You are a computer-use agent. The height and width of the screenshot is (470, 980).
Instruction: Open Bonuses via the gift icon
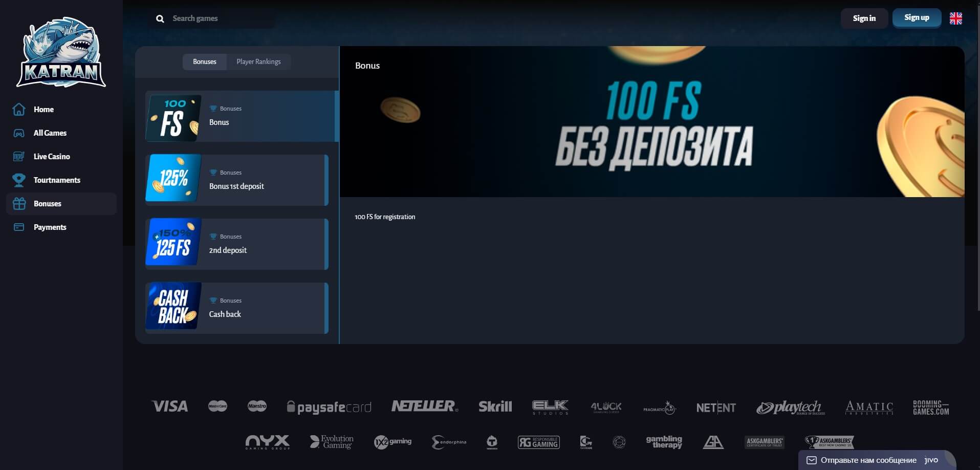tap(19, 204)
